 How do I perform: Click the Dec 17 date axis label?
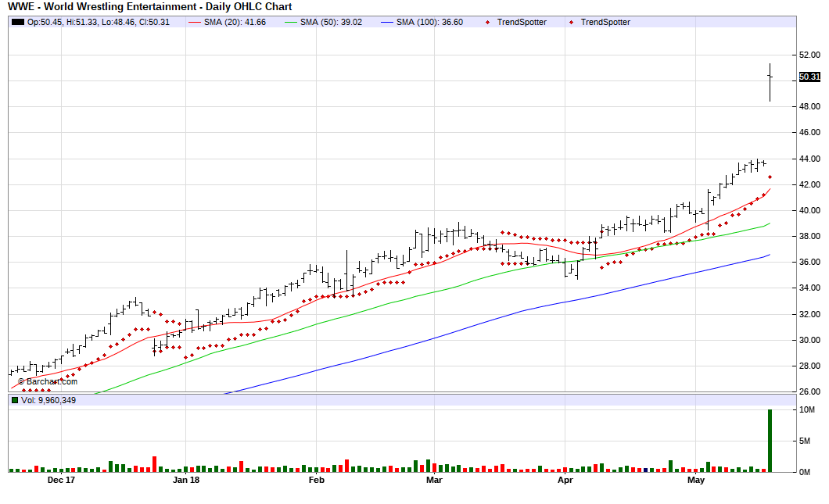[x=61, y=481]
